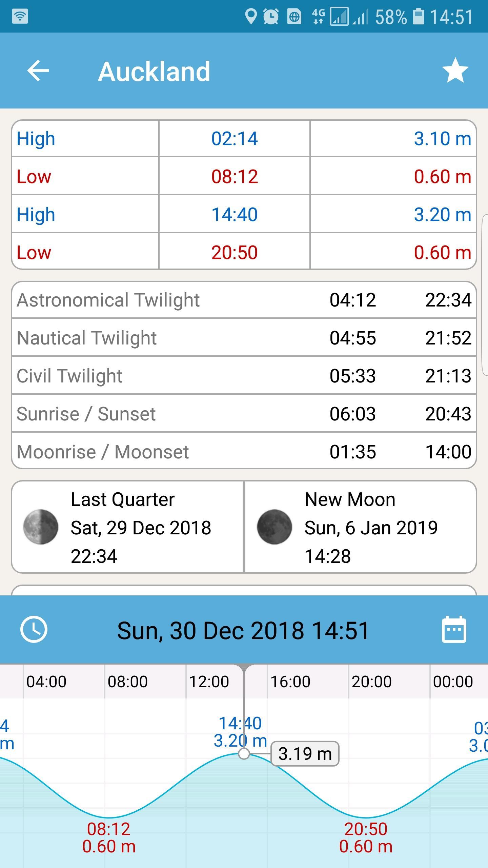The height and width of the screenshot is (868, 488).
Task: Tap the Last Quarter moon image
Action: (41, 527)
